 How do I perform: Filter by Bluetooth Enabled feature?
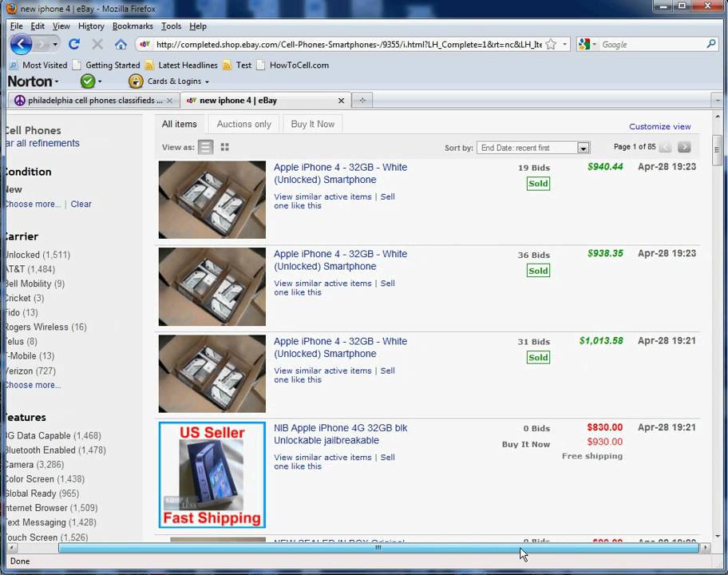pyautogui.click(x=56, y=450)
